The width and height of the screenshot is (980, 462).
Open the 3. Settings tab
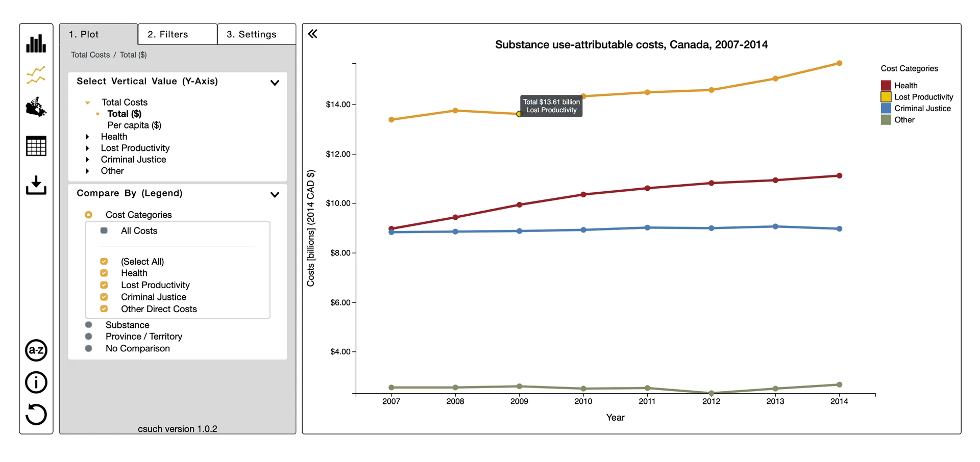click(257, 34)
